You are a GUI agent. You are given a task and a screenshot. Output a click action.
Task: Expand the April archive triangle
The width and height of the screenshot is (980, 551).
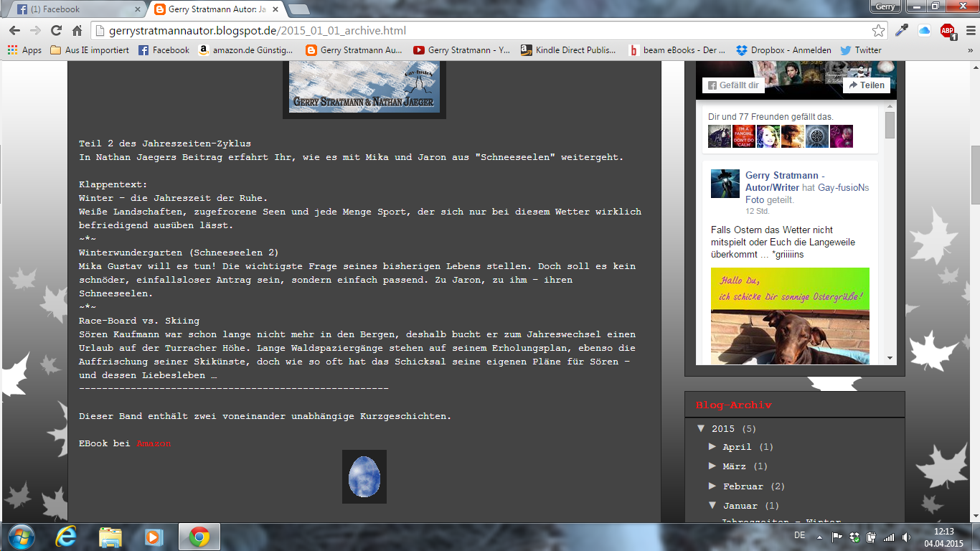pyautogui.click(x=712, y=446)
